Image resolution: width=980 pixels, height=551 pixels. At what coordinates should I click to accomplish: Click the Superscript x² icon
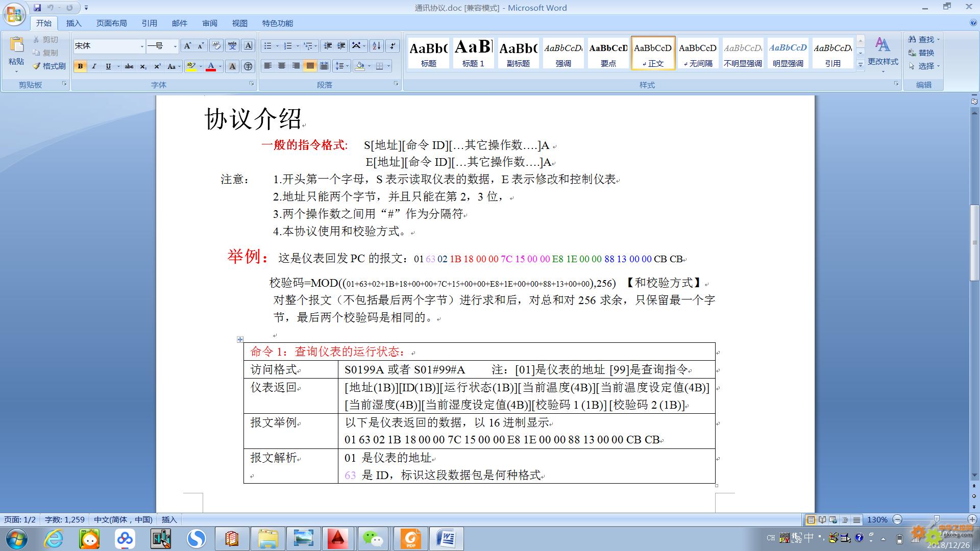pos(157,66)
